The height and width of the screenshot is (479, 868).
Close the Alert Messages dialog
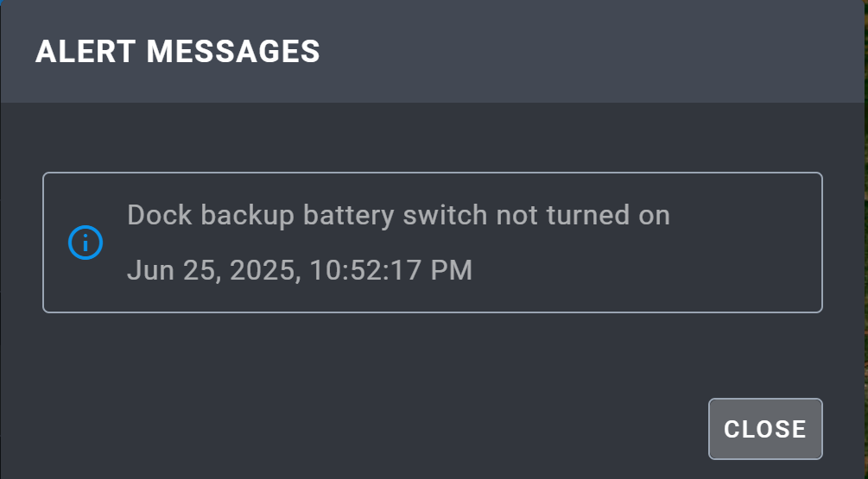[765, 429]
